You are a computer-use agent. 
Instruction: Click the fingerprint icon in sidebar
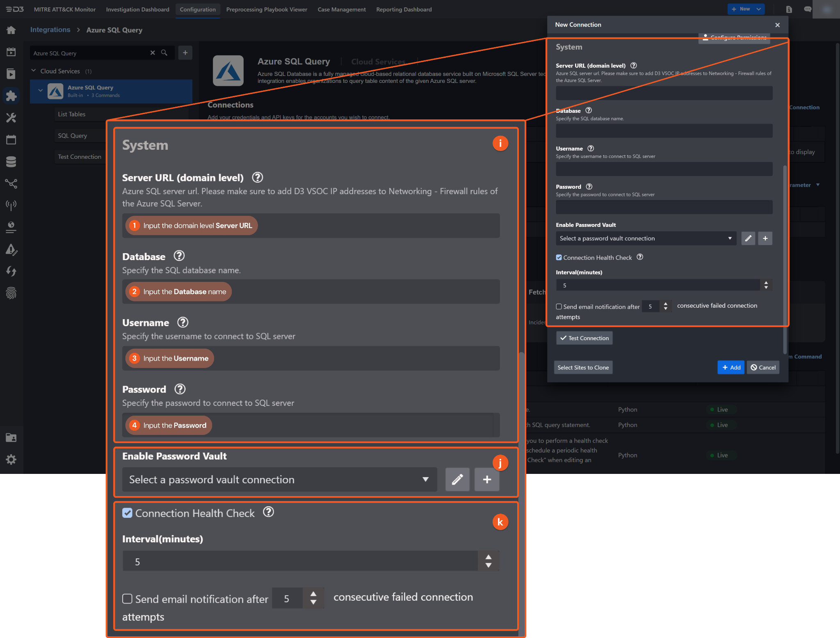(x=11, y=293)
